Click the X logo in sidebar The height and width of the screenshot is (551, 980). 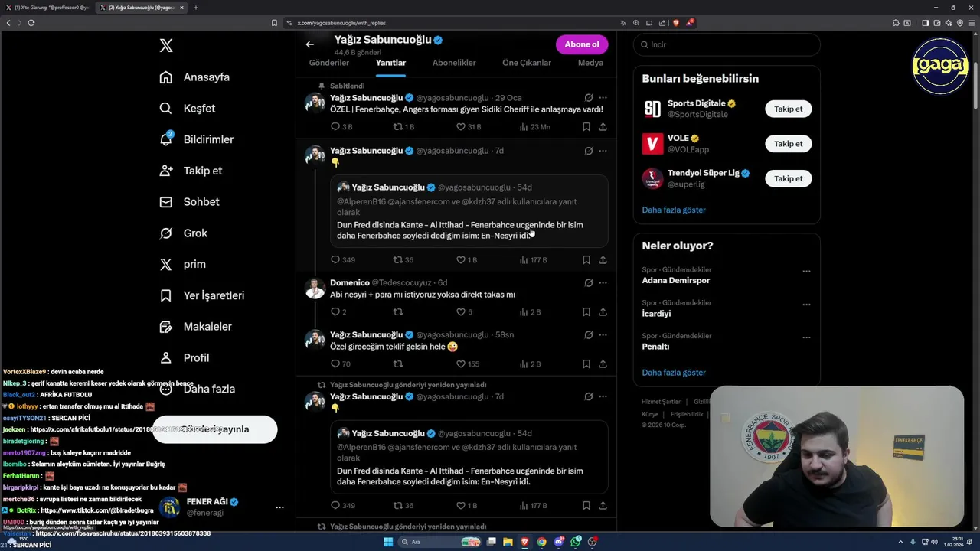(x=166, y=46)
